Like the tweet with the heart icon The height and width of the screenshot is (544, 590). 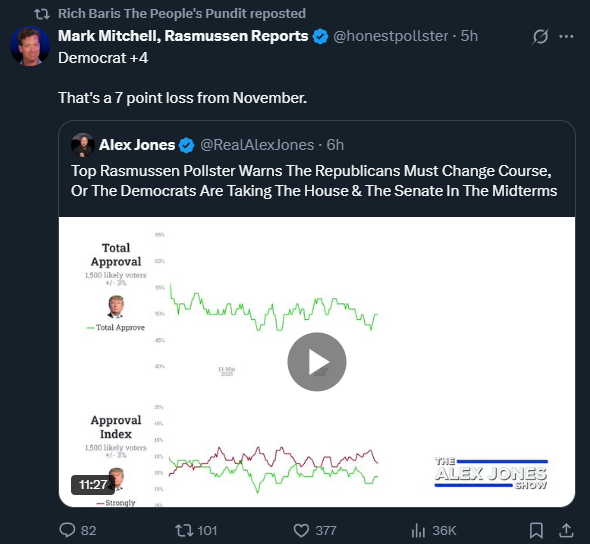tap(301, 530)
